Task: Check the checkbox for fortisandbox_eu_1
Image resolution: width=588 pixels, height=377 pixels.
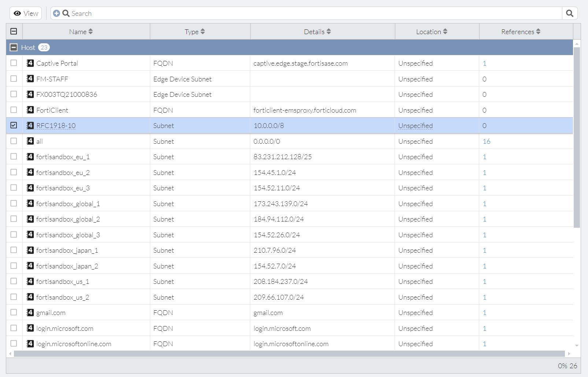Action: click(x=14, y=156)
